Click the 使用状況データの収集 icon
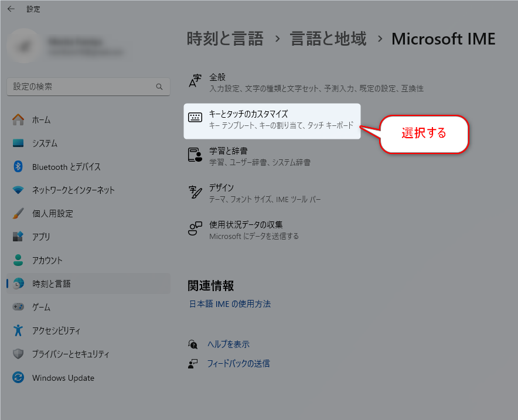Screen dimensions: 518x420 [x=195, y=228]
